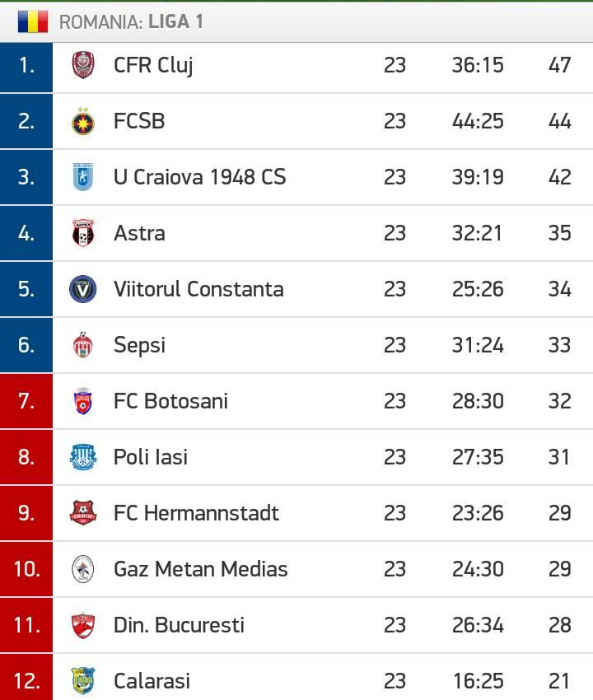Open the U Craiova 1948 CS crest

click(83, 177)
